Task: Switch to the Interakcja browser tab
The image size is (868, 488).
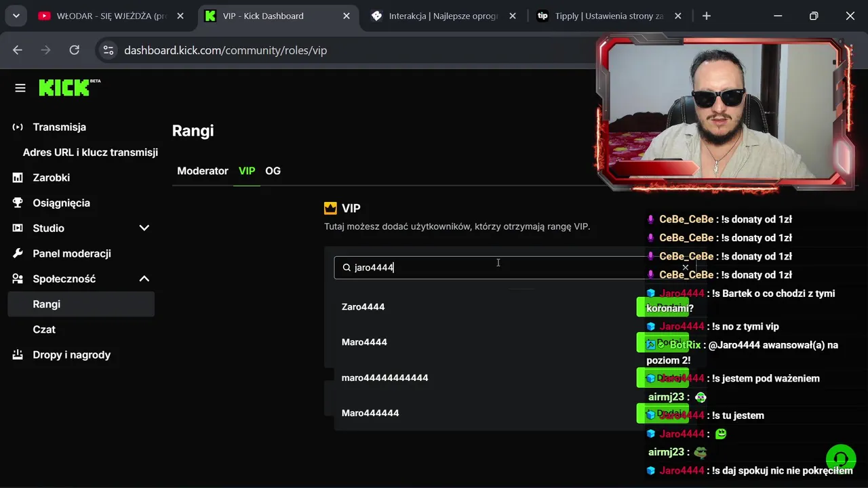Action: (x=444, y=16)
